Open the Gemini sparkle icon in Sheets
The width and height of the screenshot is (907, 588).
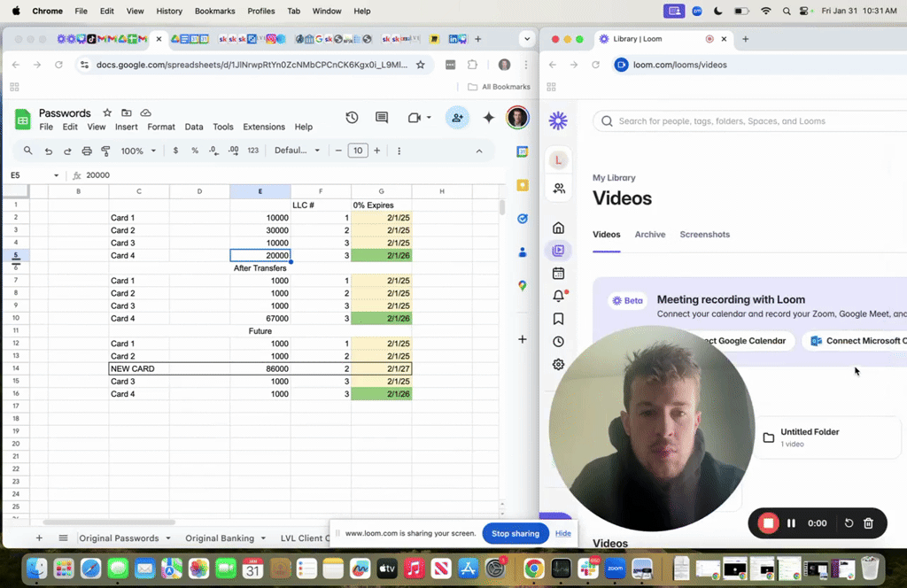click(489, 118)
